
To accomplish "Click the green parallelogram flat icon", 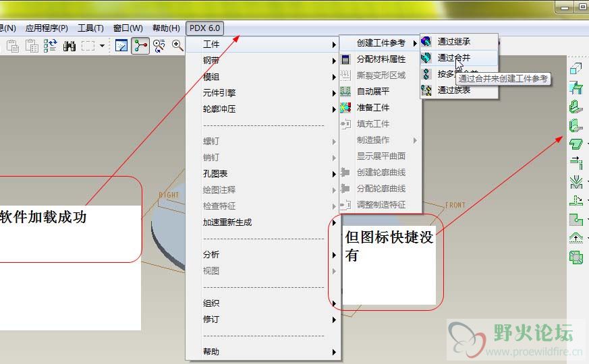I will click(576, 144).
